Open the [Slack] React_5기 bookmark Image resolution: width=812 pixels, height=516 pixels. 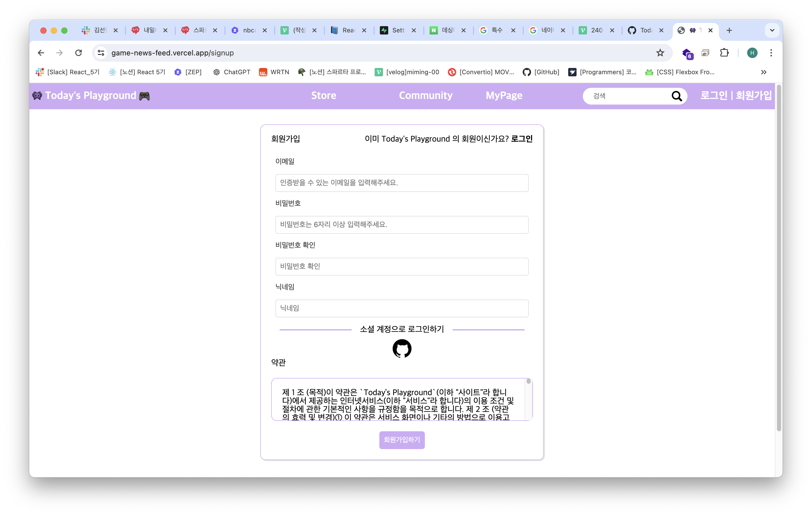67,72
